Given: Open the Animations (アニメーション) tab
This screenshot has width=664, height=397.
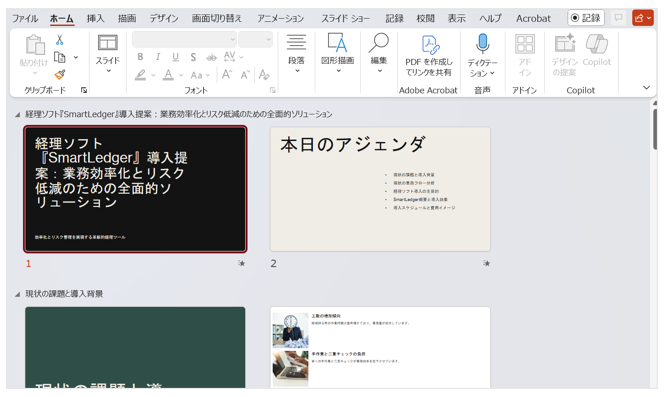Looking at the screenshot, I should [x=281, y=18].
